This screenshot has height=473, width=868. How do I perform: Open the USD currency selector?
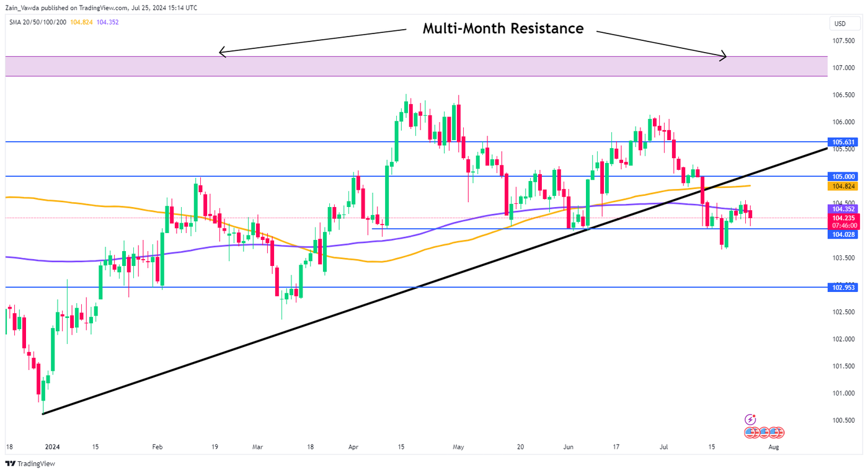coord(840,24)
